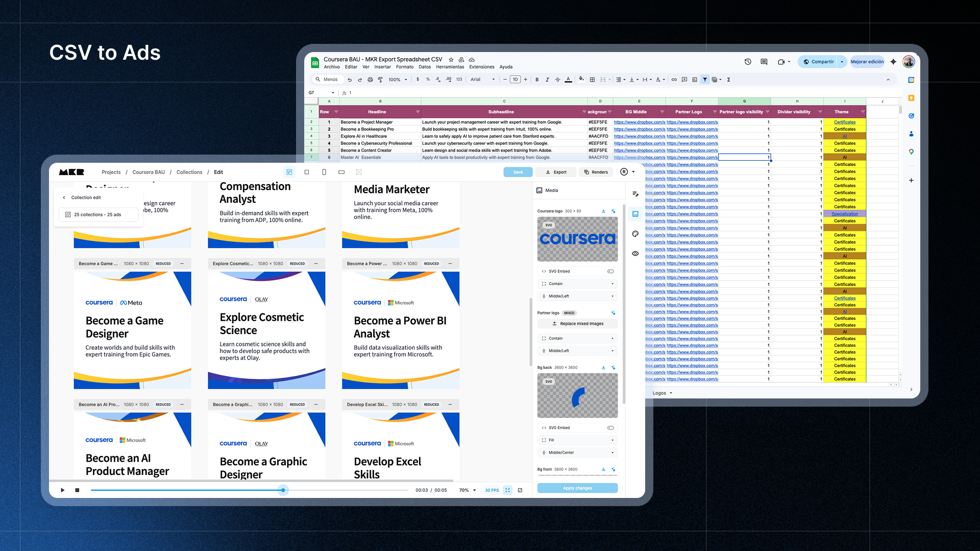The height and width of the screenshot is (551, 980).
Task: Click the Save button in MKR
Action: [518, 172]
